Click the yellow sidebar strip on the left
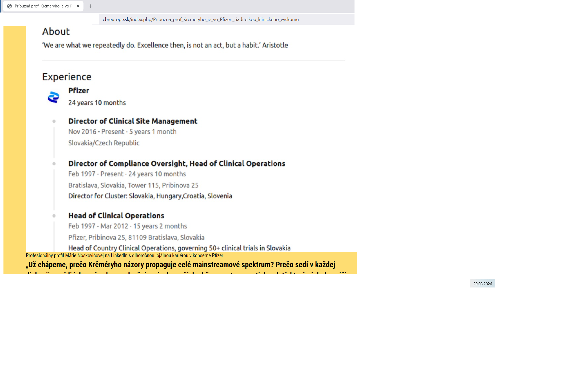Viewport: 588px width, 370px height. [14, 138]
